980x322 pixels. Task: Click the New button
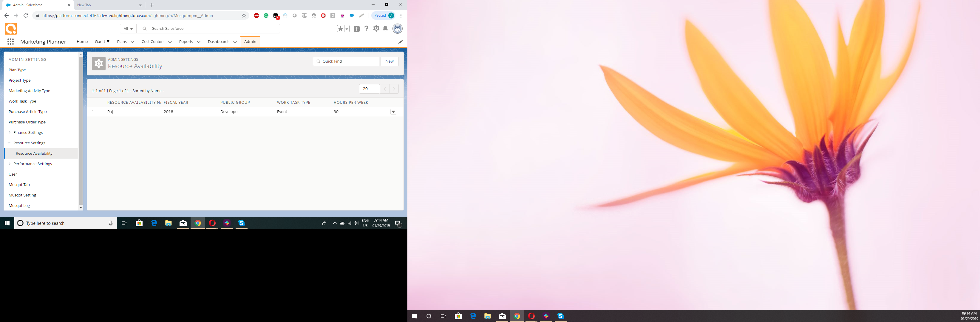point(389,61)
